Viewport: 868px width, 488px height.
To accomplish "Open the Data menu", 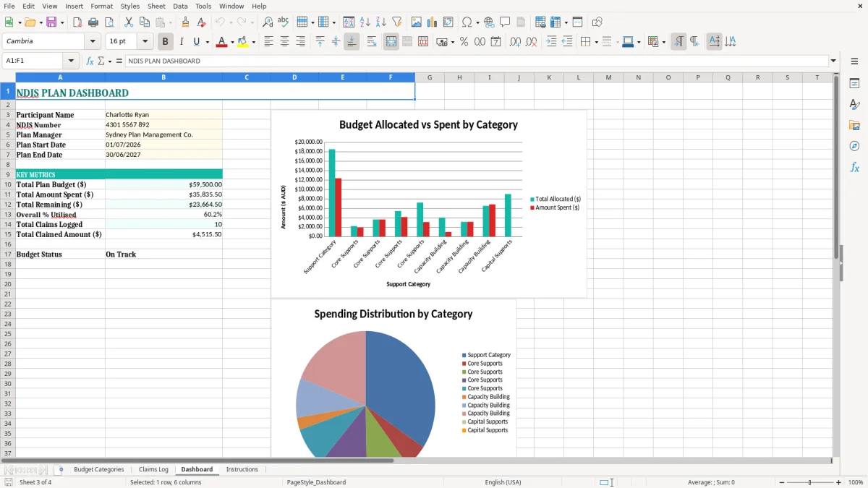I will click(x=180, y=6).
